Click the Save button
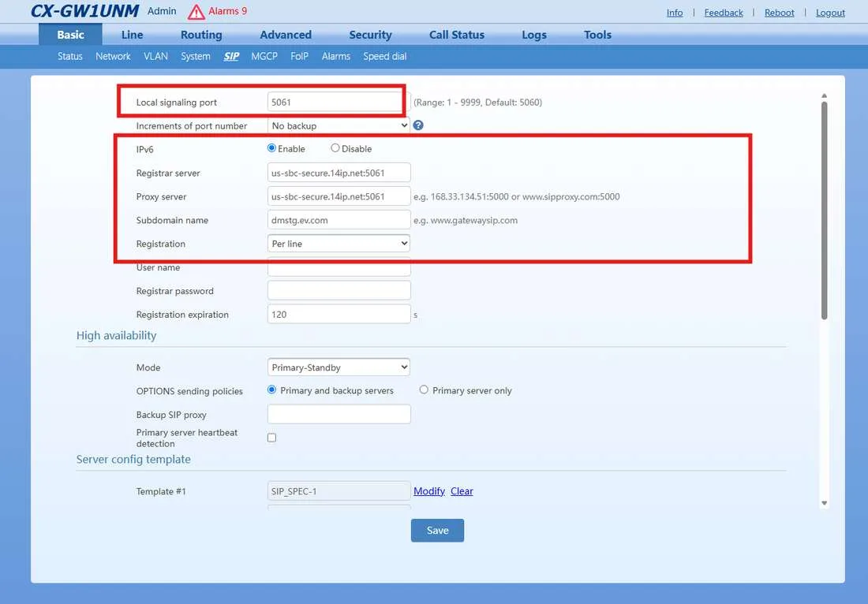868x604 pixels. pyautogui.click(x=437, y=531)
